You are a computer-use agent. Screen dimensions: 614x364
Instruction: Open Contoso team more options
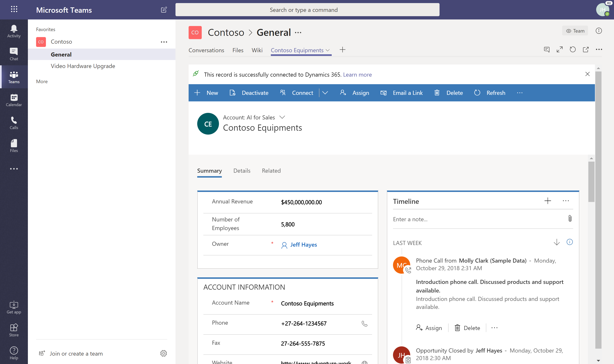(x=164, y=42)
